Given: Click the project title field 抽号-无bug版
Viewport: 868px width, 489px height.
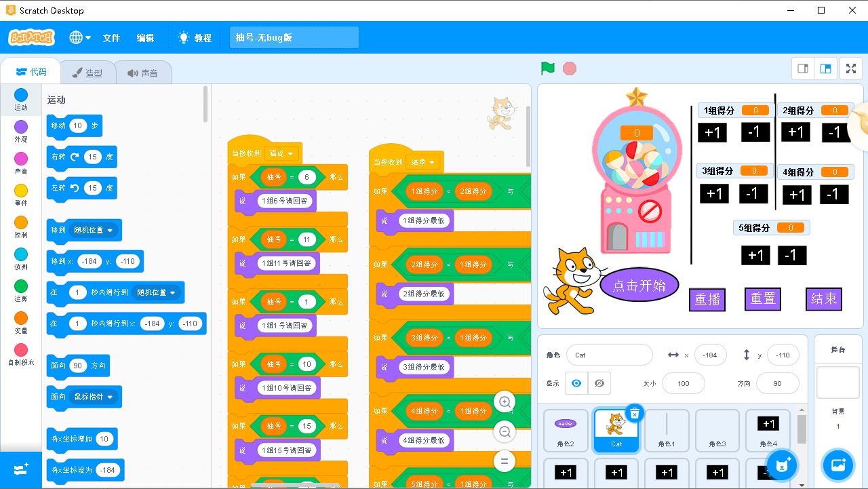Looking at the screenshot, I should point(294,38).
